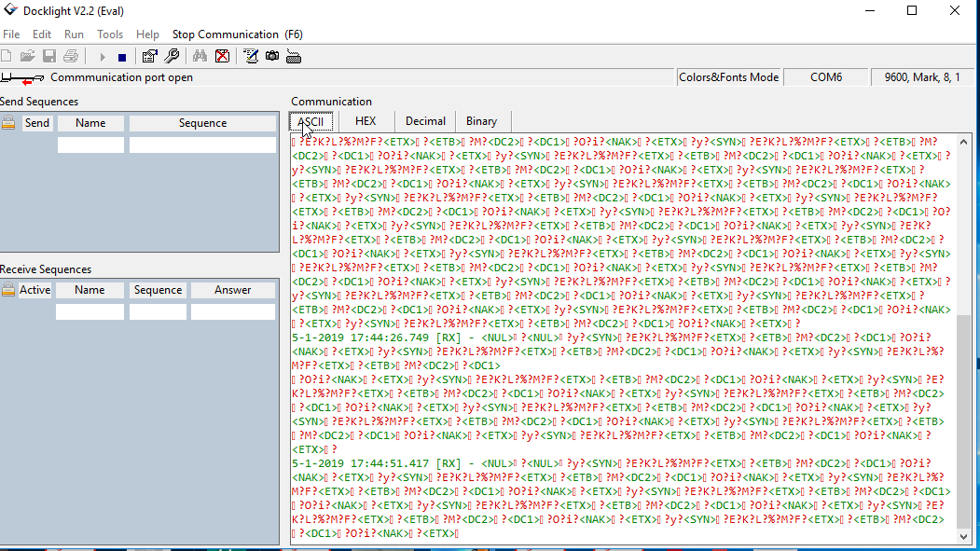Click the Receive Sequences lock icon

coord(8,289)
